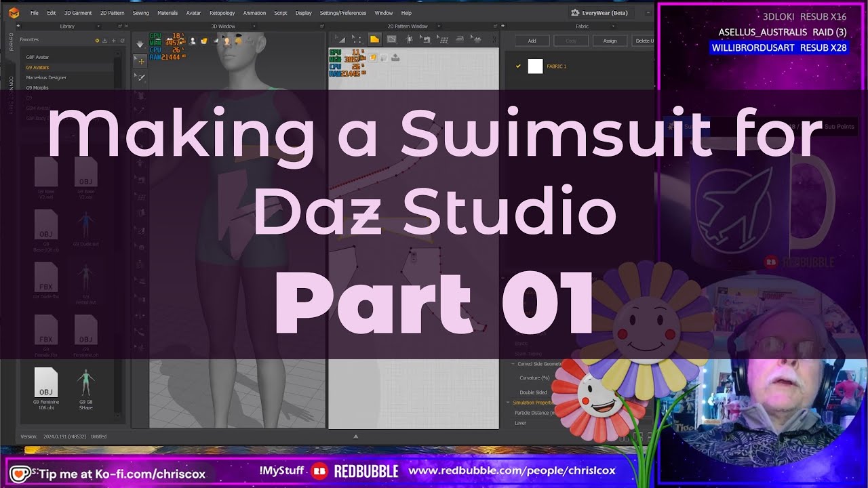Open the File menu

(34, 13)
